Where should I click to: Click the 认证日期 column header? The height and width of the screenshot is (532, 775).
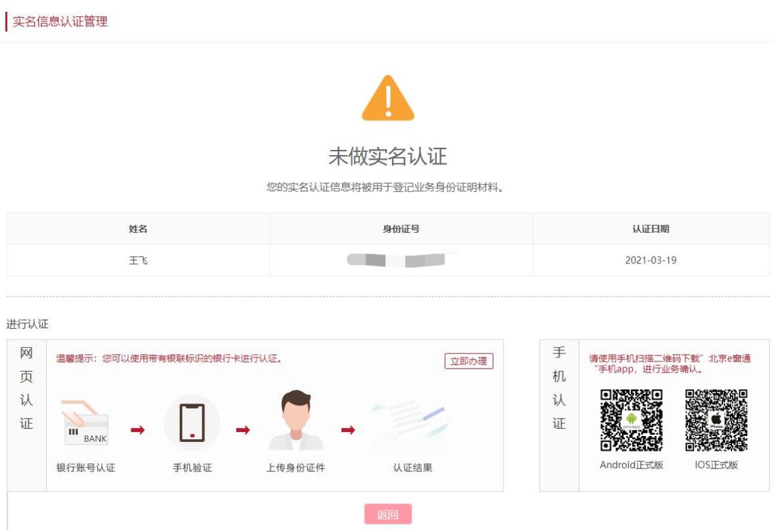click(651, 229)
